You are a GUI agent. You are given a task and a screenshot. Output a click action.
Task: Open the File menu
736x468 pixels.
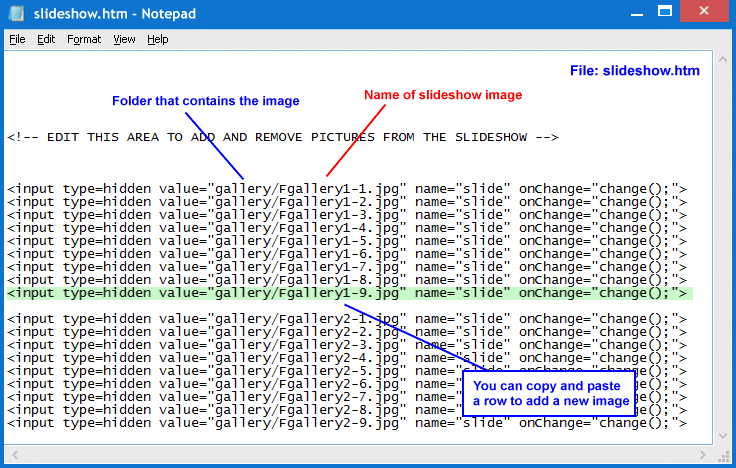(17, 39)
